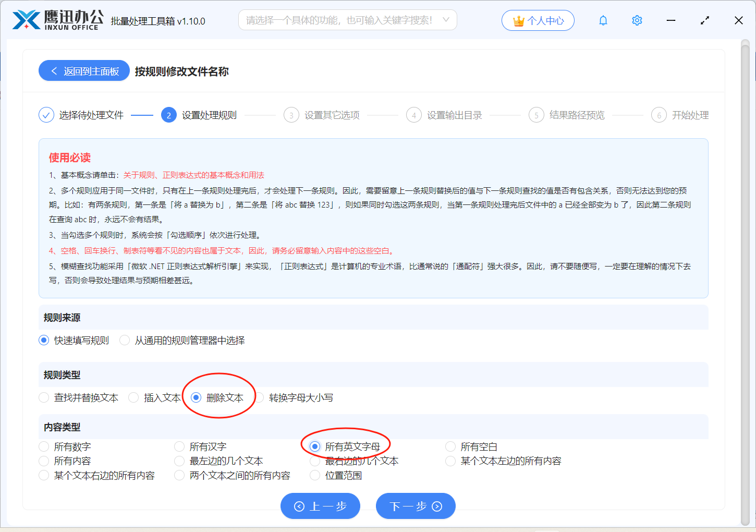Select 所有内容 content type
Image resolution: width=756 pixels, height=532 pixels.
(x=65, y=461)
